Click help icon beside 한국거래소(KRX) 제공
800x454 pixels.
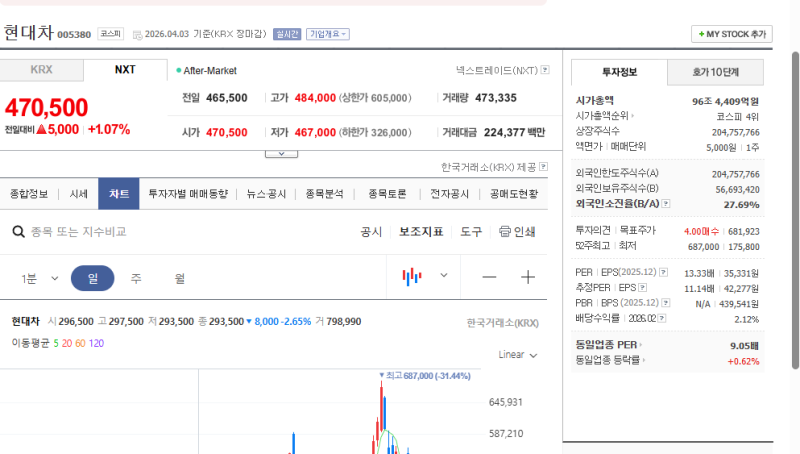pyautogui.click(x=543, y=167)
